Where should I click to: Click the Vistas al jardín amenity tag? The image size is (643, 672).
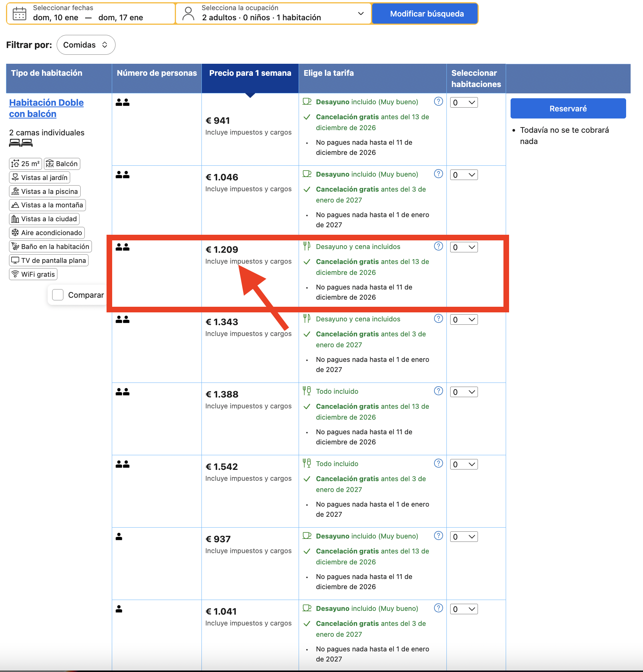coord(39,178)
